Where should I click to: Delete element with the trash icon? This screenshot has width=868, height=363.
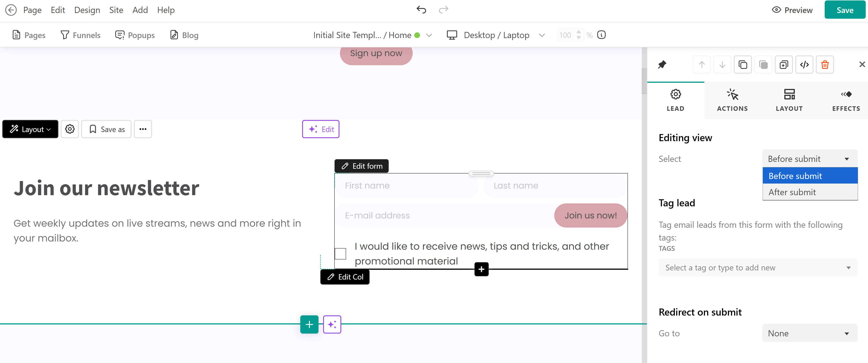pyautogui.click(x=824, y=64)
